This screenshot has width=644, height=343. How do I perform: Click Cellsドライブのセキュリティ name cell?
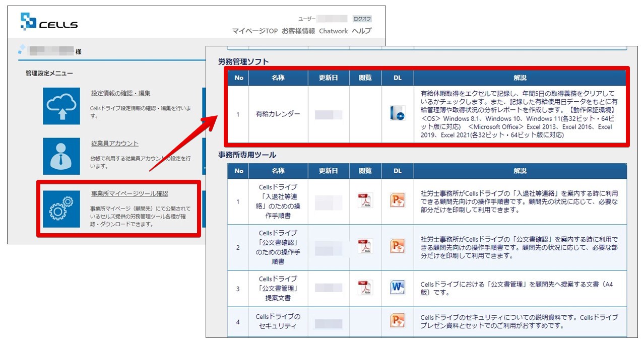click(278, 321)
